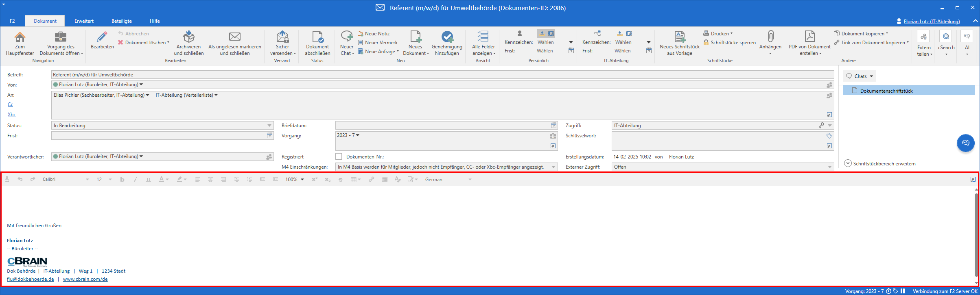Expand the Schriftstückbereich erweitern toggle

tap(848, 163)
